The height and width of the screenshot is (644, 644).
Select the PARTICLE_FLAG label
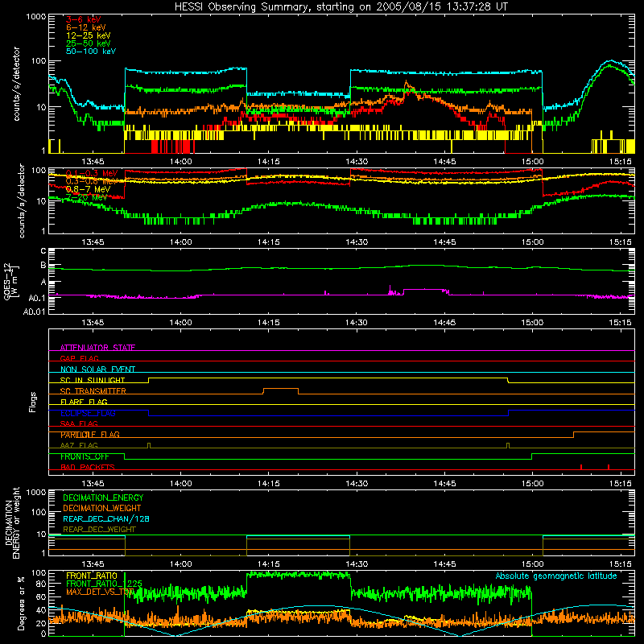90,435
